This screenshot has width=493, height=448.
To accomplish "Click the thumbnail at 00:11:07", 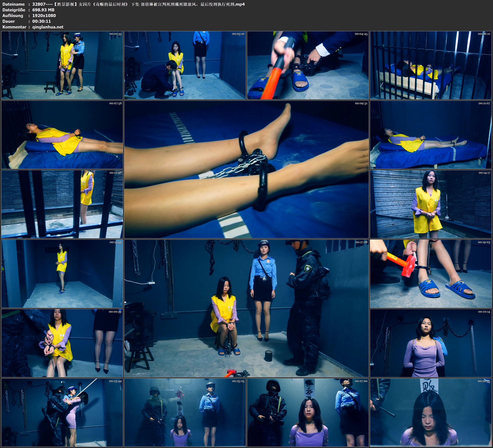I will [431, 134].
